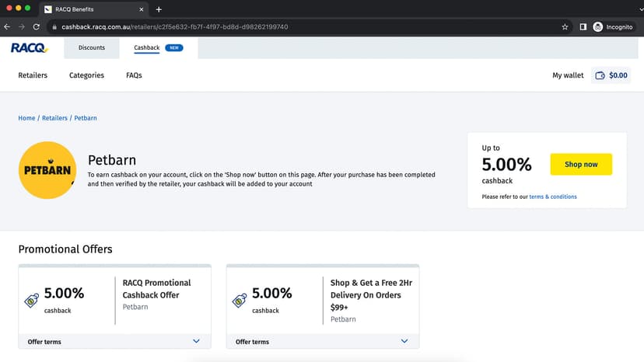The width and height of the screenshot is (644, 362).
Task: Click the RACQ logo
Action: click(x=29, y=48)
